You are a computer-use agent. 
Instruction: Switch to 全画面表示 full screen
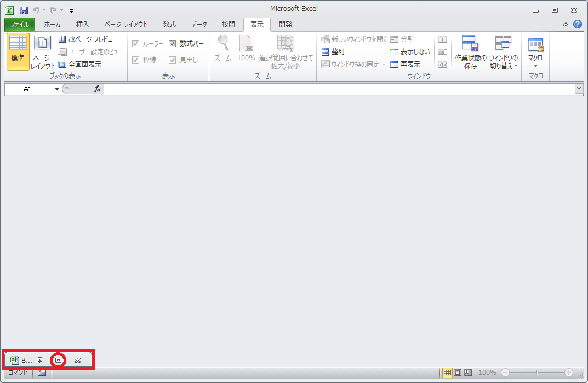[80, 65]
